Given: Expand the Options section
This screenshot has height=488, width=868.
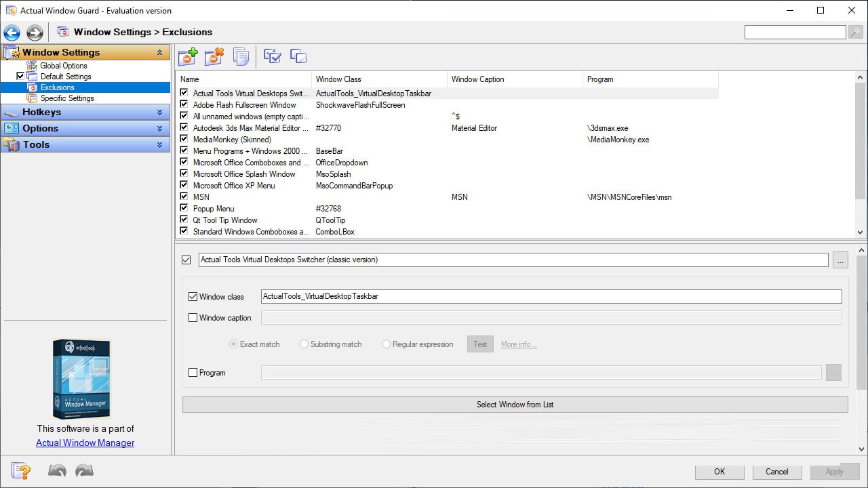Looking at the screenshot, I should coord(85,128).
